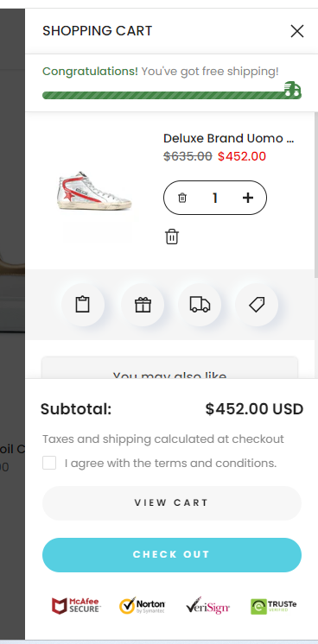Click the Norton by Symantec badge
318x644 pixels.
pyautogui.click(x=143, y=606)
